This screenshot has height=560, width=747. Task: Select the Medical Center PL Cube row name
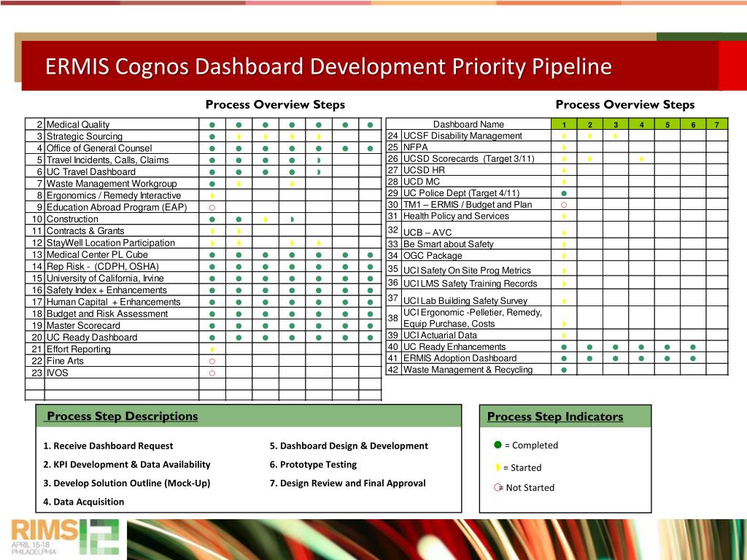(97, 254)
